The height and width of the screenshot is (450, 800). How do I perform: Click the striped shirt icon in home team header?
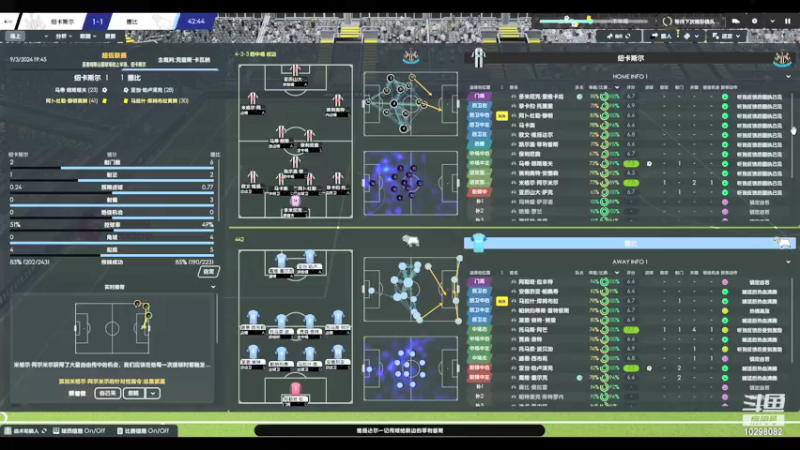pos(478,58)
